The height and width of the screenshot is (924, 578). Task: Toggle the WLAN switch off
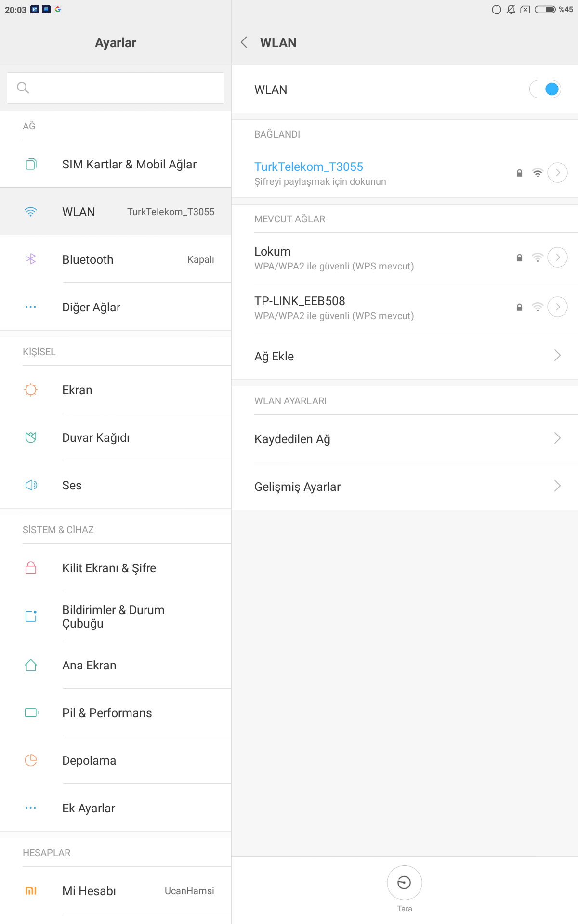click(545, 89)
